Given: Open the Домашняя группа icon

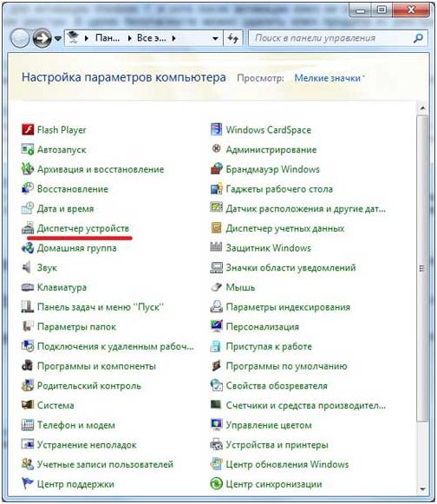Looking at the screenshot, I should [x=28, y=248].
